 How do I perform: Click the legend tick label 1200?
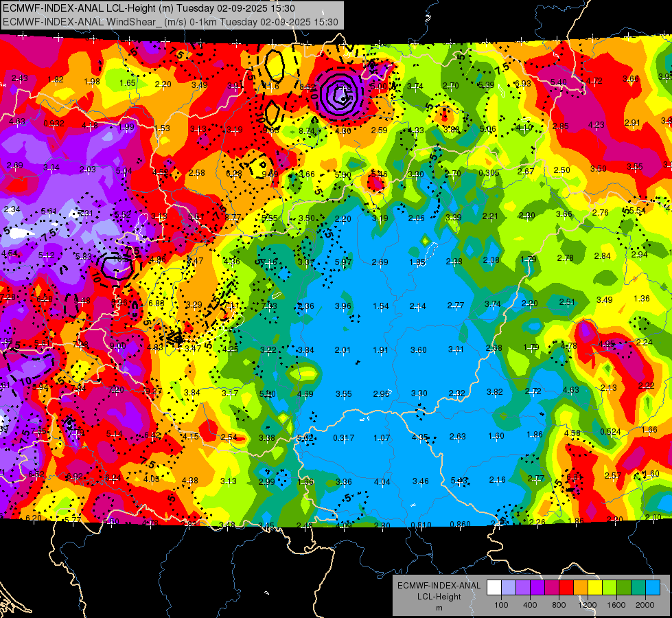coord(588,605)
